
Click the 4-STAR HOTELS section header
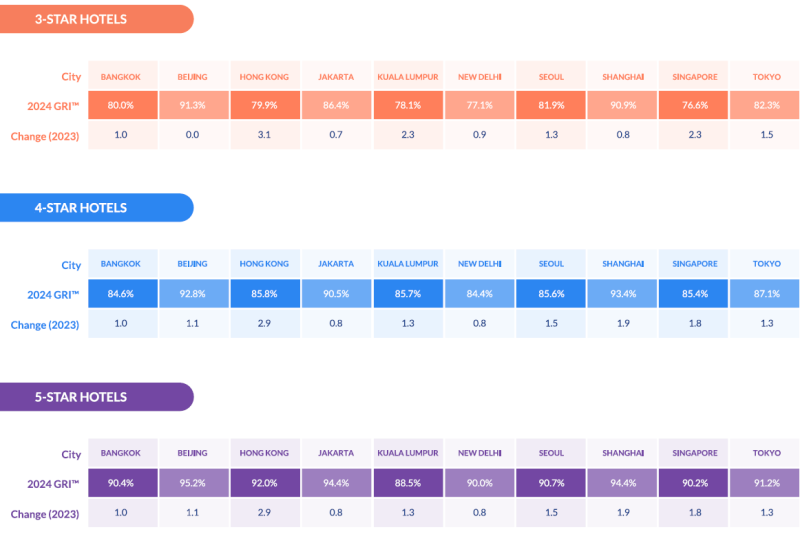pyautogui.click(x=80, y=208)
